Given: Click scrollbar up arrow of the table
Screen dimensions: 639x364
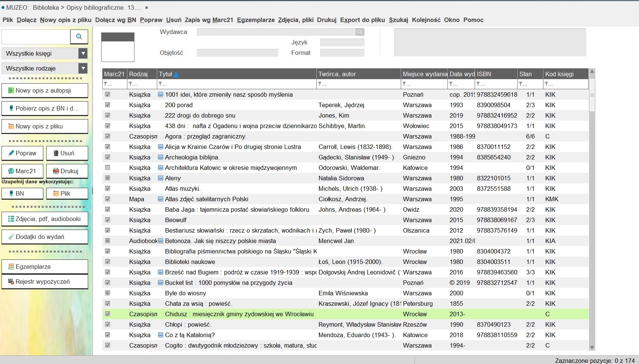Looking at the screenshot, I should [592, 71].
